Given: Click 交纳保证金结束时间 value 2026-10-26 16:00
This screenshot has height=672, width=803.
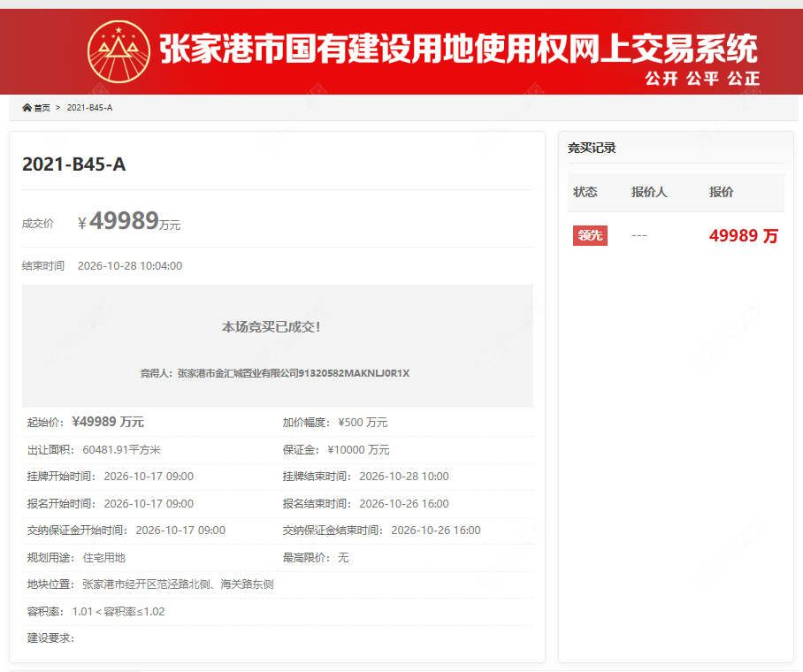Looking at the screenshot, I should (436, 531).
